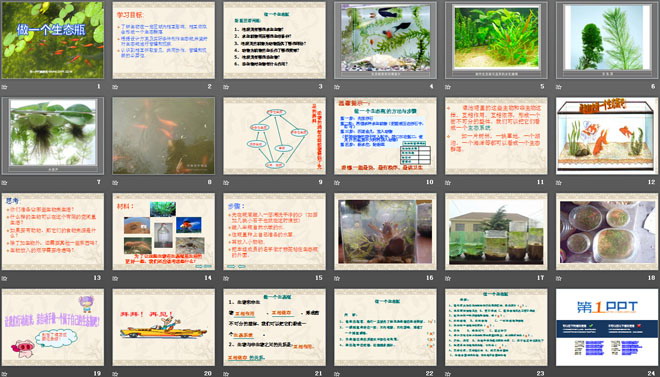Select slide 24 '第1PPT' promo thumbnail

point(607,327)
